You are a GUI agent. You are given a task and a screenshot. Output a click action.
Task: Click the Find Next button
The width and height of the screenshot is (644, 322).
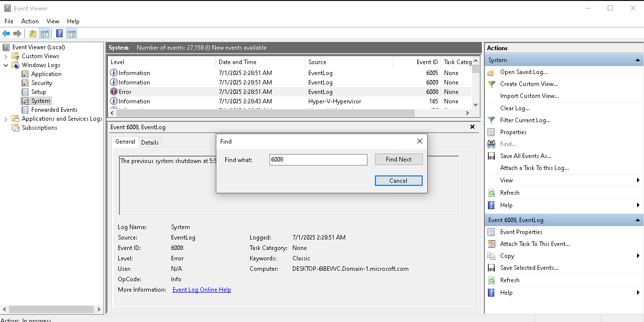398,160
